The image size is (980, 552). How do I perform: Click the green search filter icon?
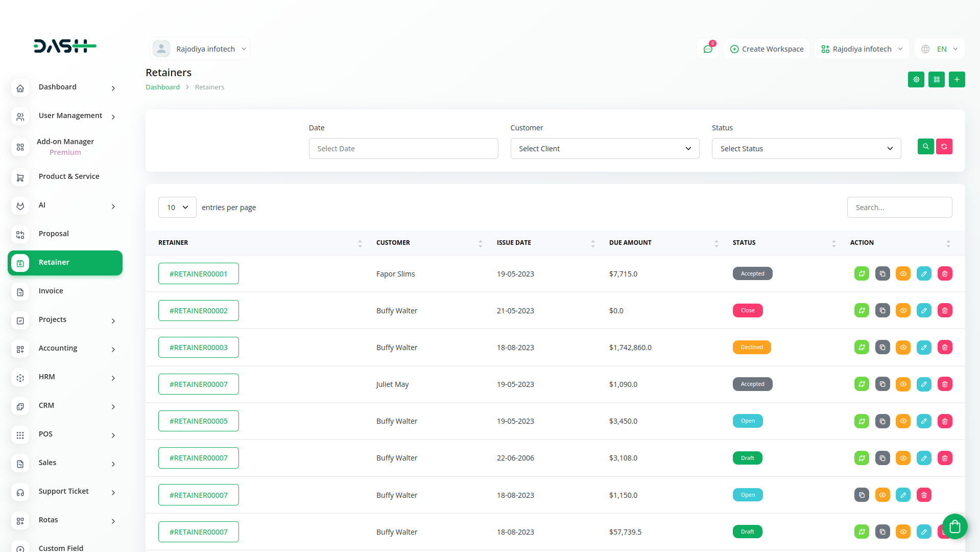click(x=925, y=147)
